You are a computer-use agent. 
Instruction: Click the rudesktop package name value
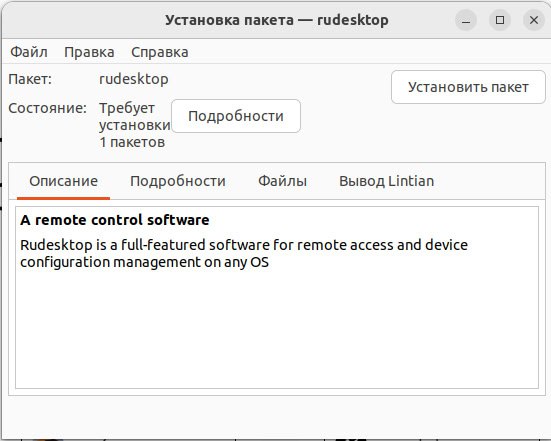tap(134, 79)
